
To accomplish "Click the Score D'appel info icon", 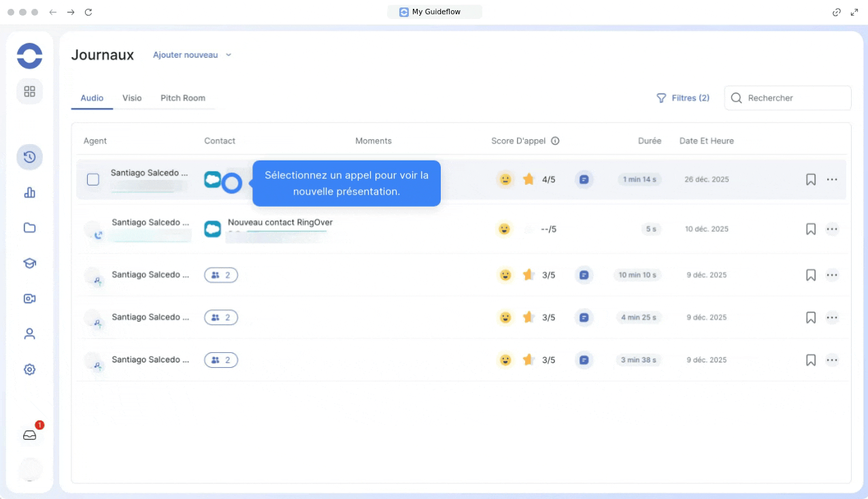I will (555, 141).
